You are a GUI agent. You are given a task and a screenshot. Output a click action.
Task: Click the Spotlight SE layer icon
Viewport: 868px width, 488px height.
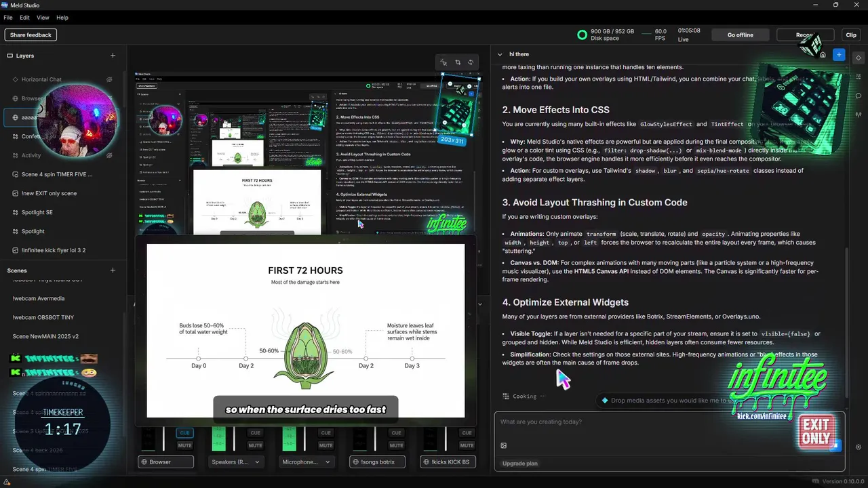pyautogui.click(x=15, y=212)
